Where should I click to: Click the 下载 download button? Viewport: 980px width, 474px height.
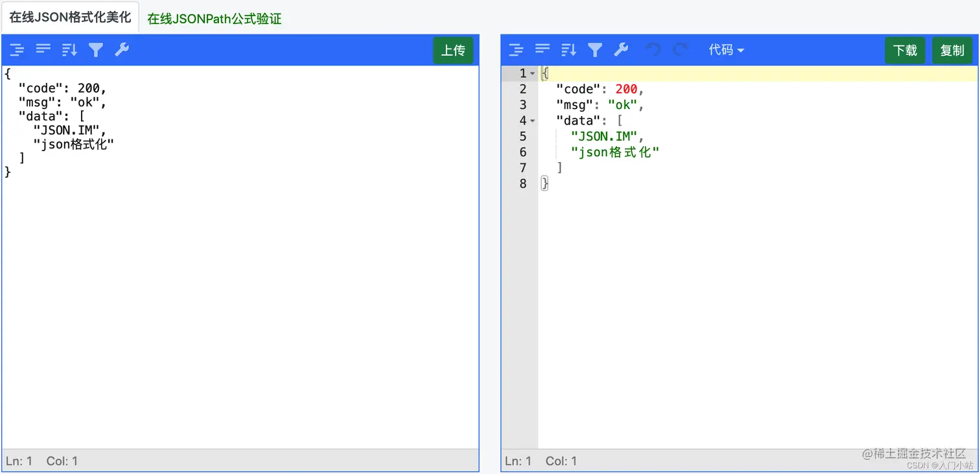tap(905, 50)
